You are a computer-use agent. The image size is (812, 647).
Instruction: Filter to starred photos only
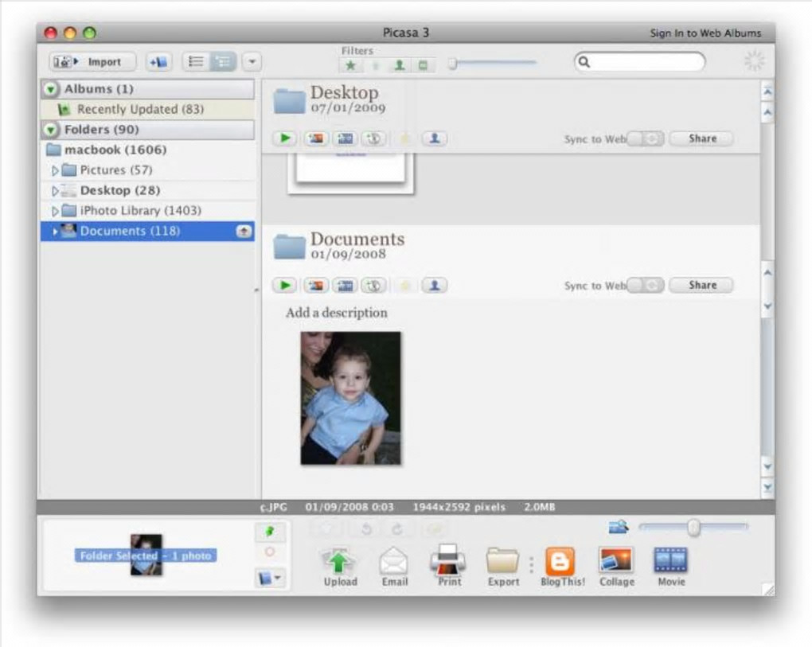pos(349,65)
